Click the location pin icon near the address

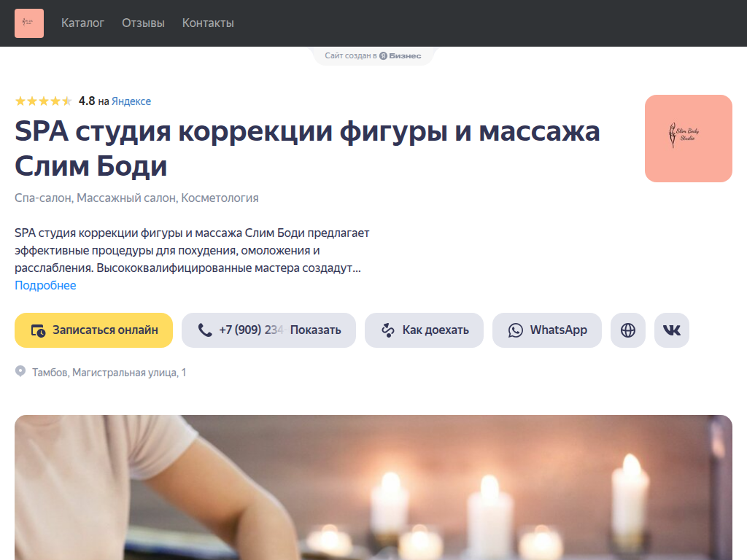(x=20, y=370)
